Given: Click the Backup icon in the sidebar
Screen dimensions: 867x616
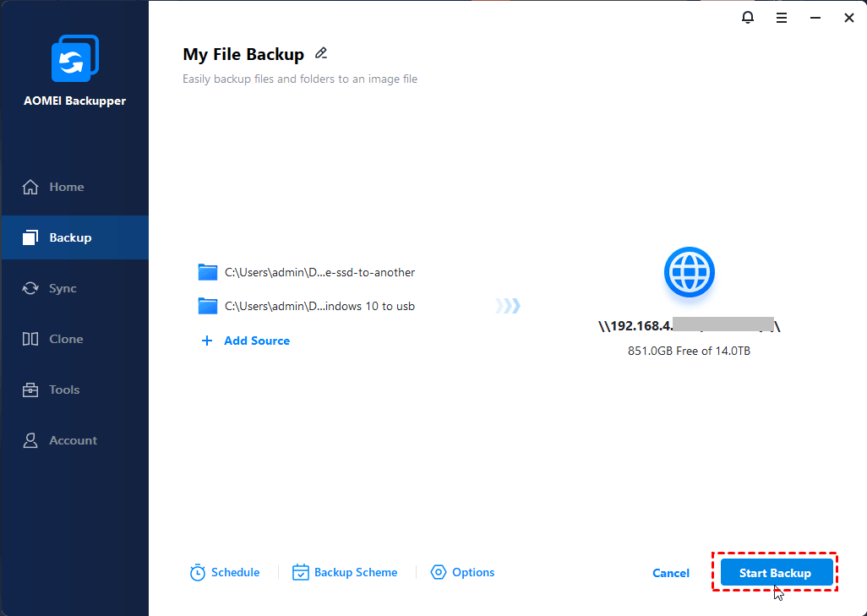Looking at the screenshot, I should point(30,237).
